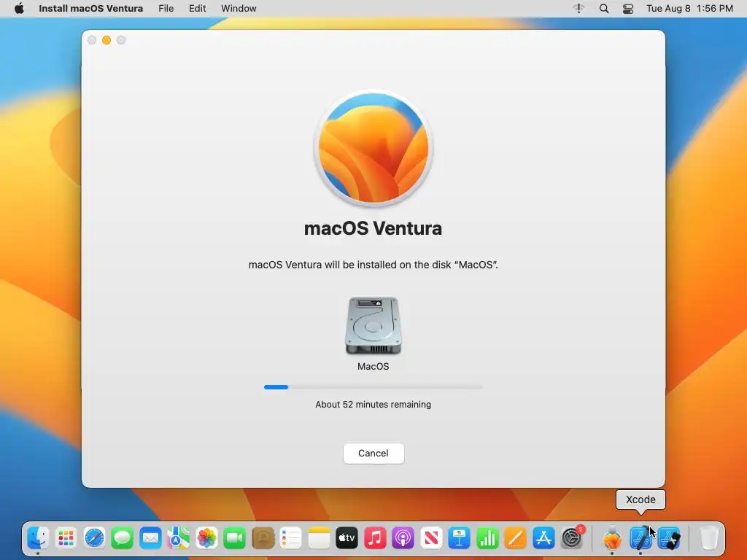Viewport: 747px width, 560px height.
Task: Open Podcasts from the Dock
Action: click(403, 538)
